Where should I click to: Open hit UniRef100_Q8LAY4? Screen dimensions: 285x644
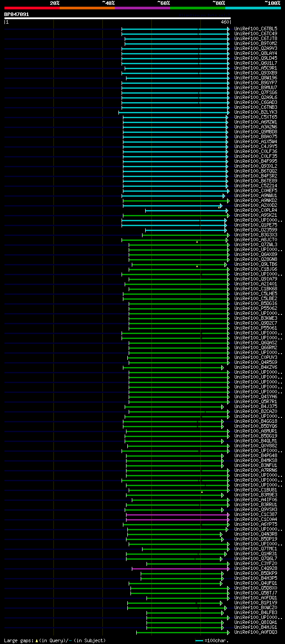256,53
